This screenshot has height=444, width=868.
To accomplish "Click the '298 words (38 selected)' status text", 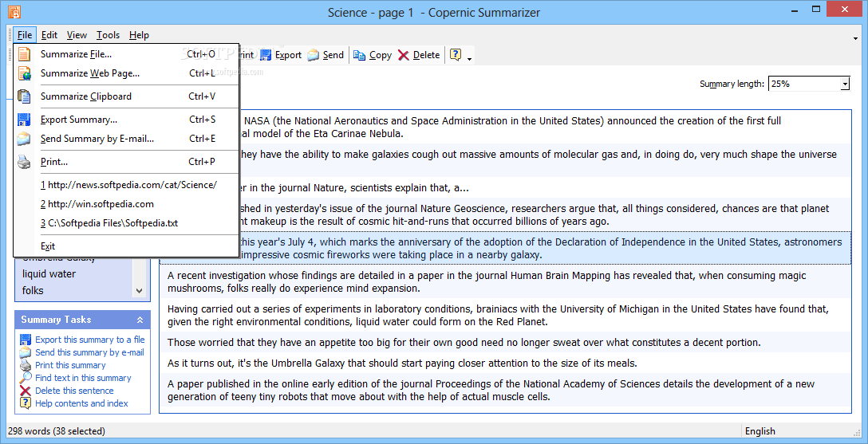I will (x=57, y=431).
